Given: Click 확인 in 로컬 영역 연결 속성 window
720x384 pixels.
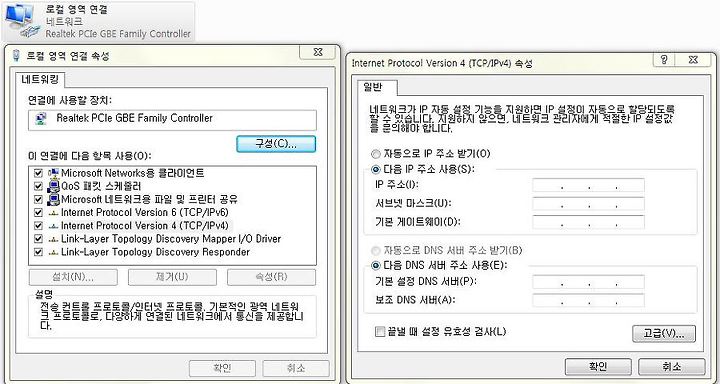Looking at the screenshot, I should click(x=222, y=368).
